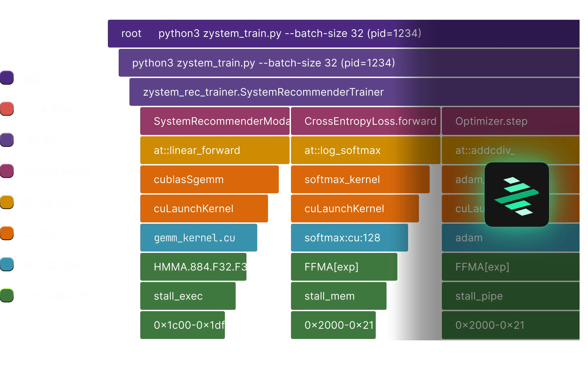Select the yellow legend swatch
588x373 pixels.
point(7,202)
